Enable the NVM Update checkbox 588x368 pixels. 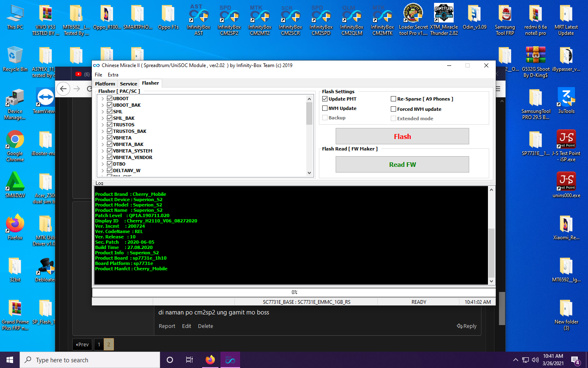(x=325, y=108)
